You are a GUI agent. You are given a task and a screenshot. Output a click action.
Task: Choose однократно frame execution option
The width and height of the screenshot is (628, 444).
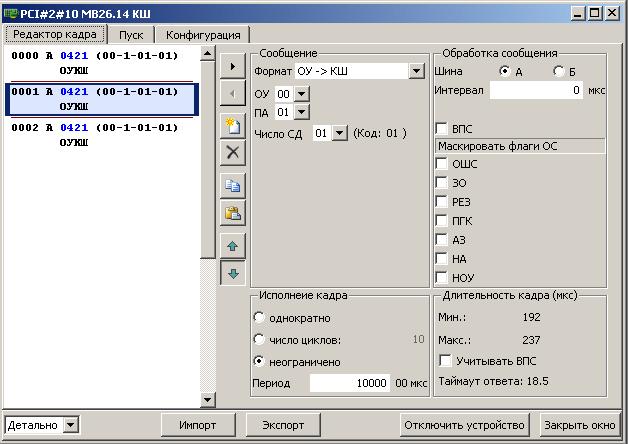click(x=259, y=318)
